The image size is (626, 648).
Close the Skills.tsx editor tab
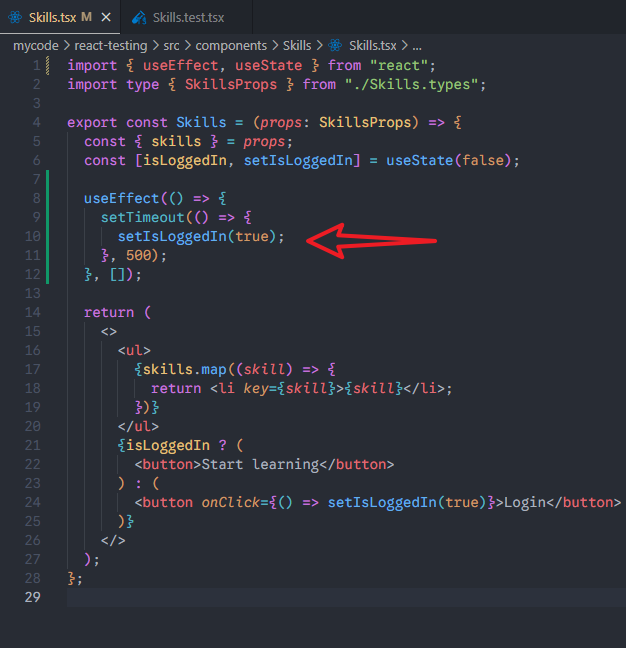(105, 18)
